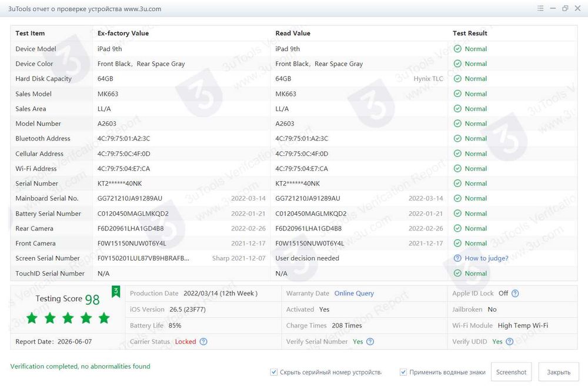Click ex-factory sales model MK663
The height and width of the screenshot is (390, 588).
point(108,94)
